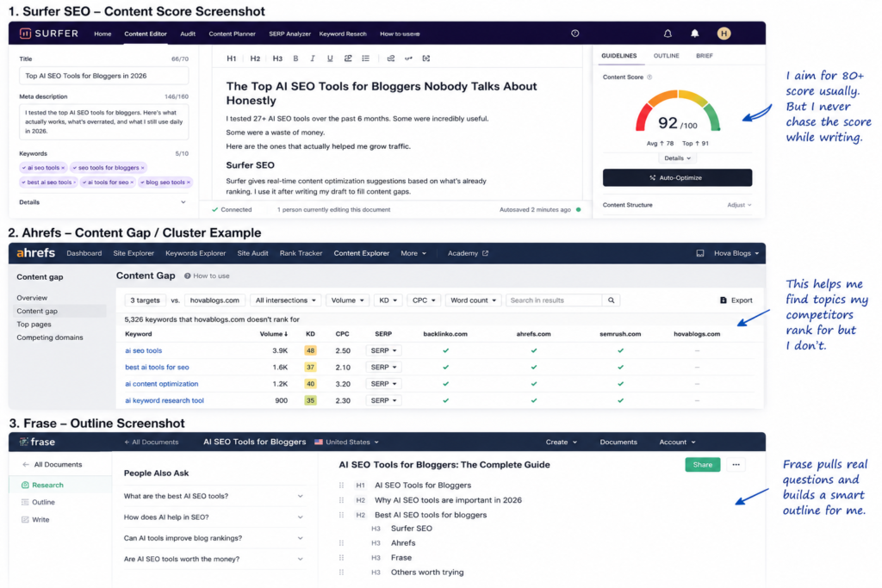Grab the drag handle of H1 outline row
This screenshot has height=588, width=882.
pyautogui.click(x=341, y=486)
